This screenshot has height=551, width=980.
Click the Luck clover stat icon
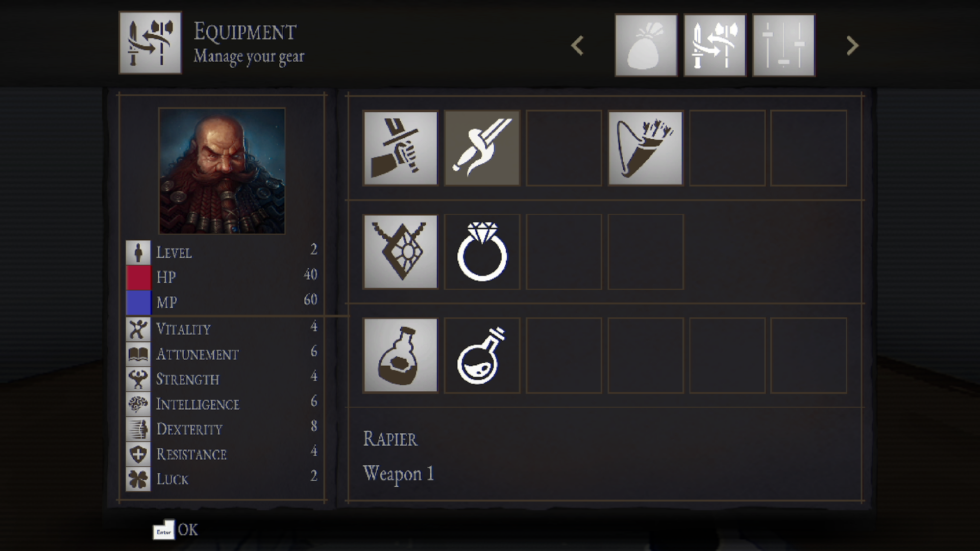click(x=138, y=479)
